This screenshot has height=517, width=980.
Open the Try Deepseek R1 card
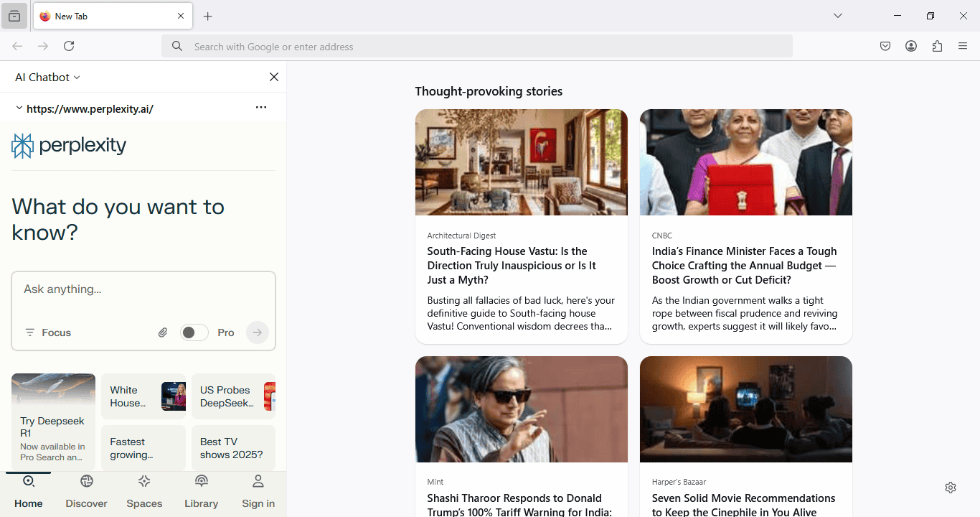pos(53,421)
